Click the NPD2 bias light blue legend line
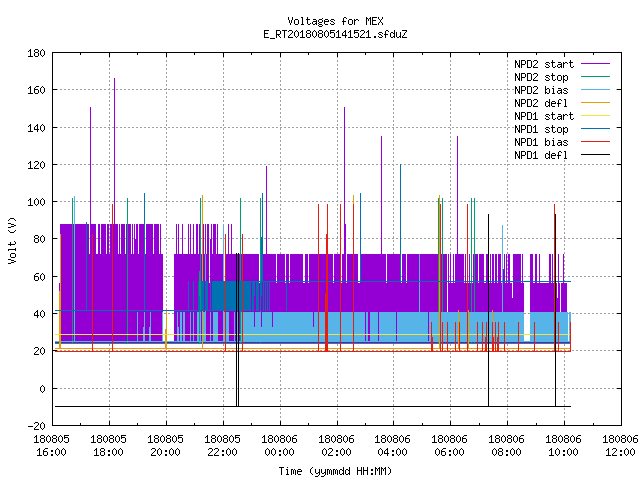 click(x=595, y=90)
